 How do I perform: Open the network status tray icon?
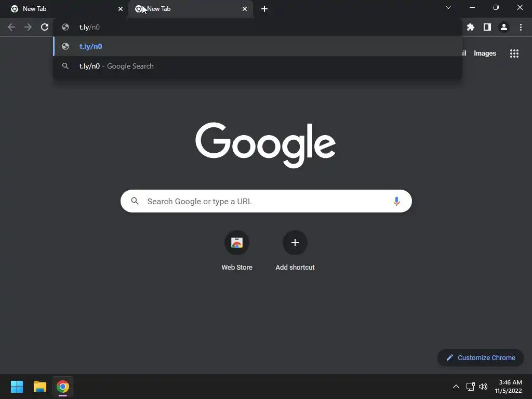click(470, 387)
